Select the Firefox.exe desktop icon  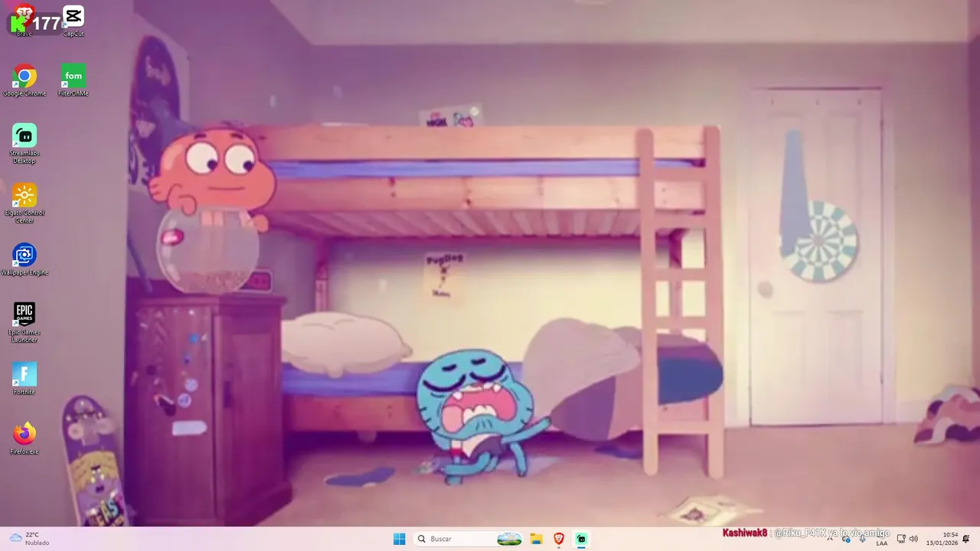pyautogui.click(x=24, y=439)
